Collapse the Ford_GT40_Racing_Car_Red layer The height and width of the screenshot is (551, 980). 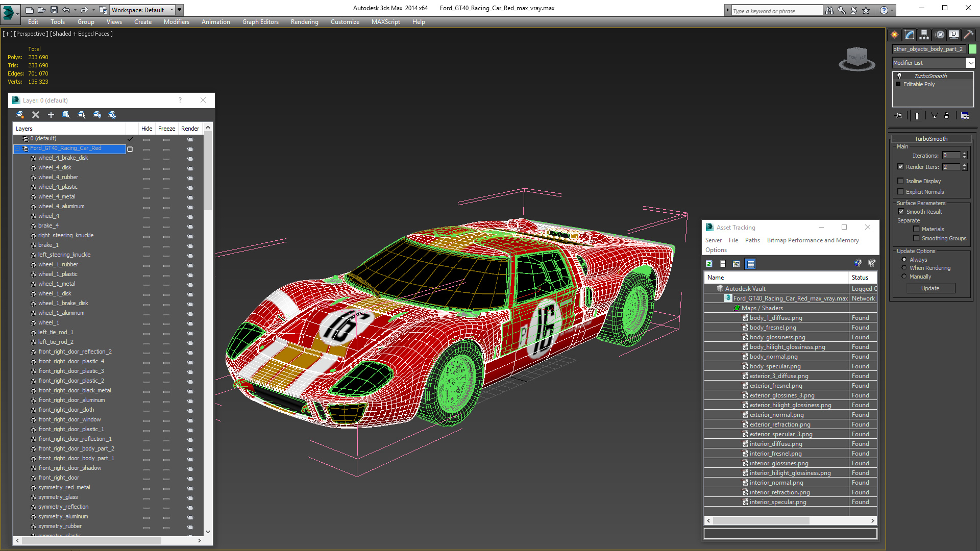click(x=17, y=148)
